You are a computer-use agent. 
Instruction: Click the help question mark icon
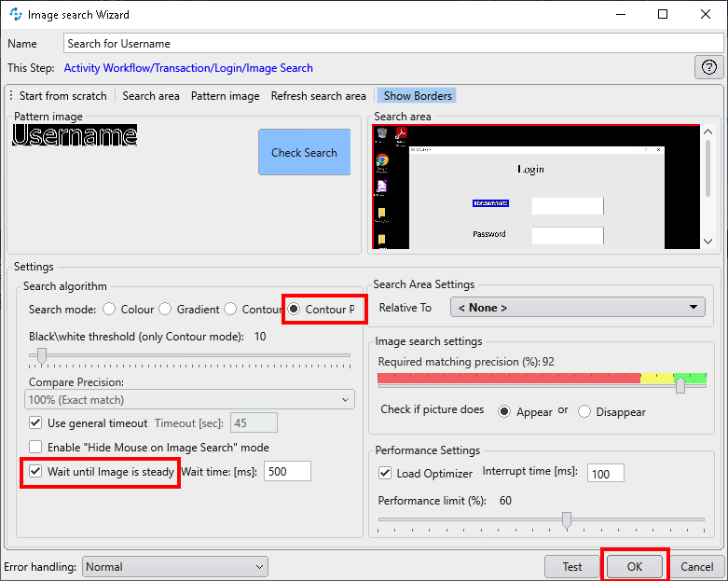(709, 67)
